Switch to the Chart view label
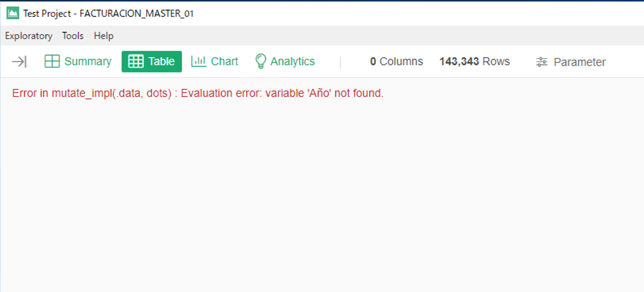The width and height of the screenshot is (644, 292). click(x=224, y=61)
